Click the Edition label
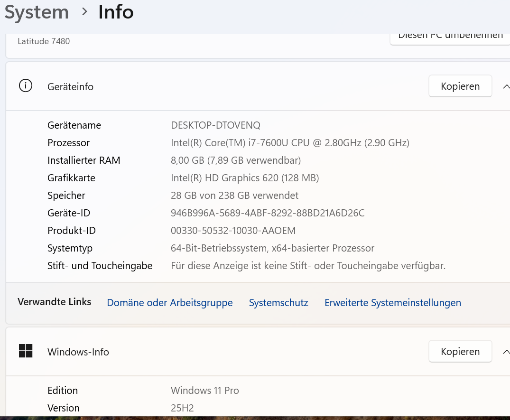510x420 pixels. click(63, 391)
